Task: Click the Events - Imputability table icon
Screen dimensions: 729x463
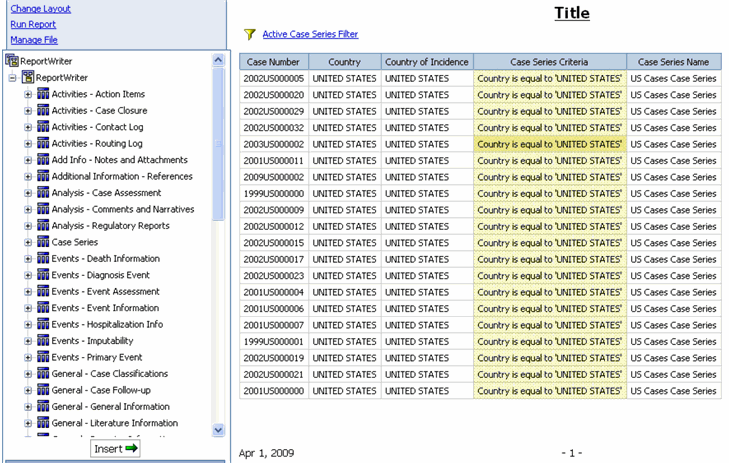Action: click(43, 341)
